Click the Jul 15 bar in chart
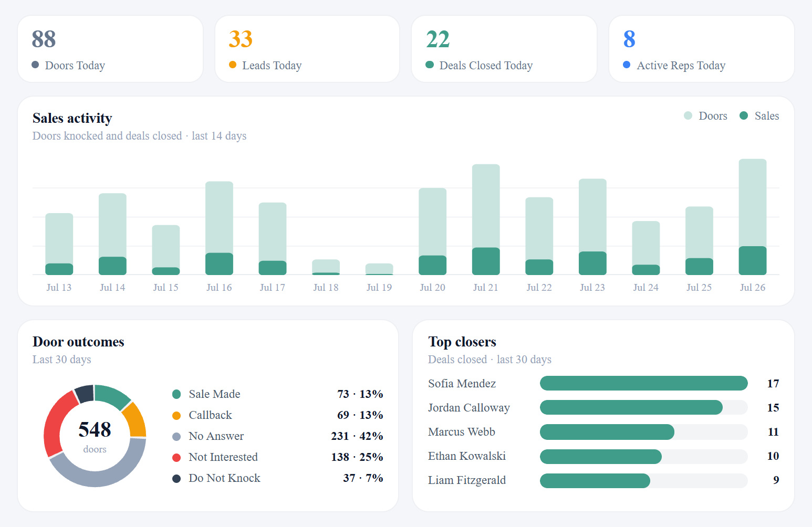 pyautogui.click(x=166, y=250)
